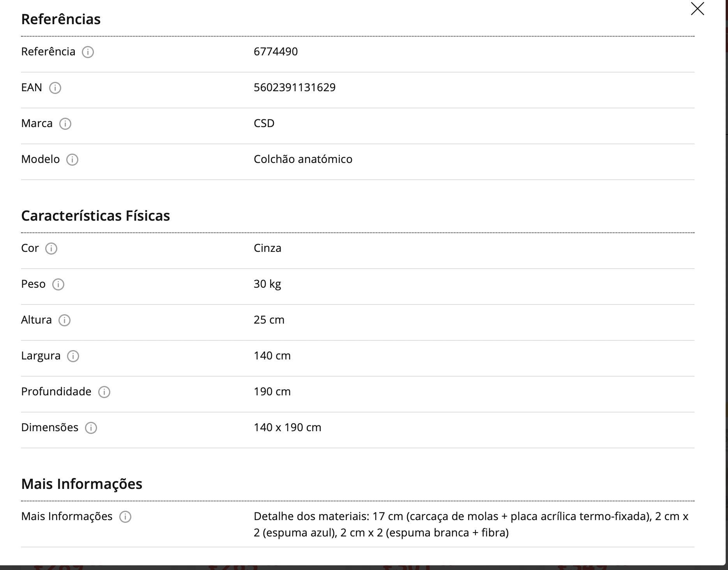728x570 pixels.
Task: Open the EAN info tooltip icon
Action: 55,88
